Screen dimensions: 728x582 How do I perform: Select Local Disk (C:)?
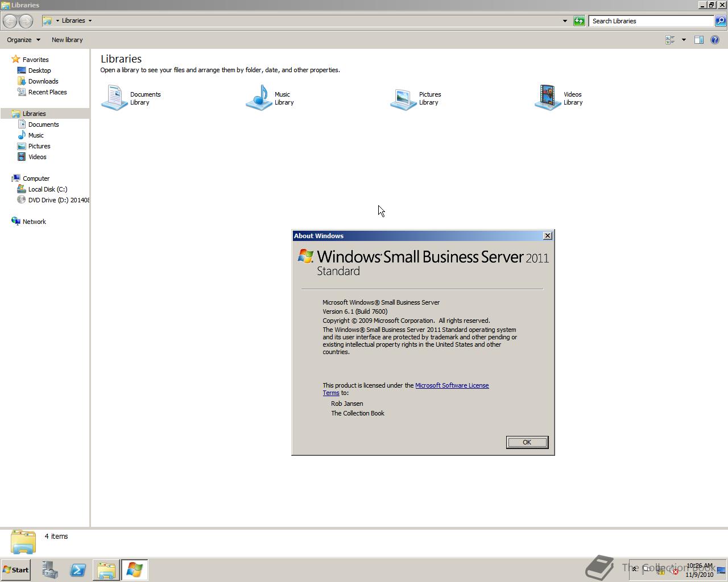coord(48,189)
